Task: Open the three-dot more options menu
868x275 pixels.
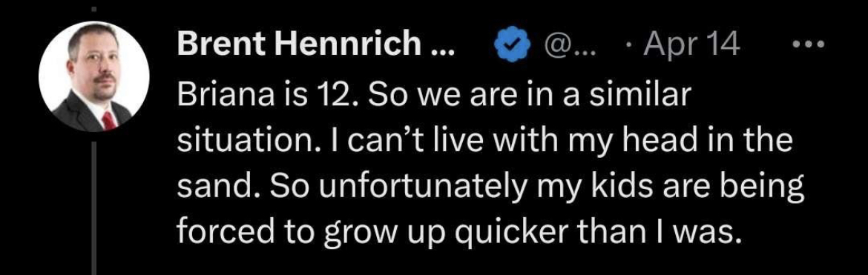Action: [x=808, y=44]
